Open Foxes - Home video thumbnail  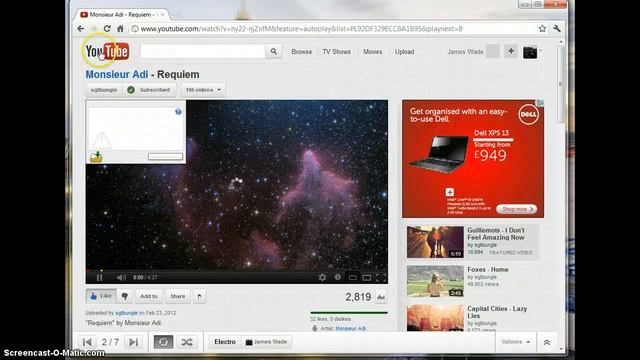[435, 281]
